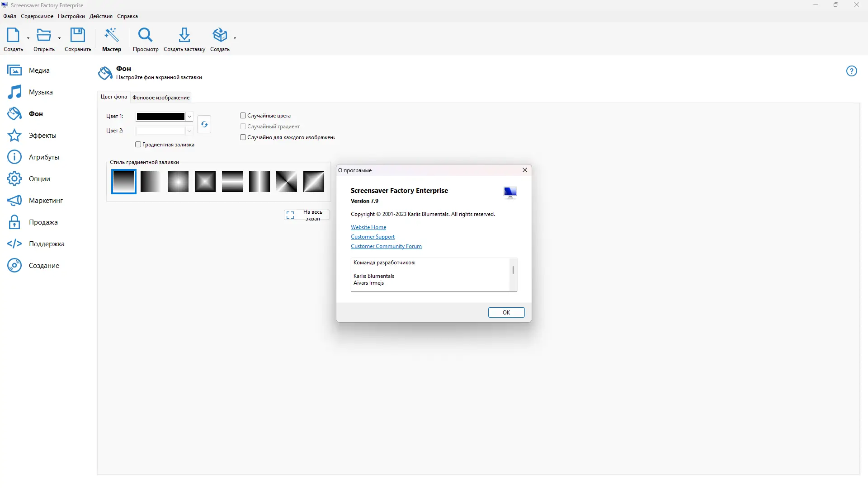Open the Цвет 1 color dropdown
The image size is (868, 488).
tap(189, 116)
